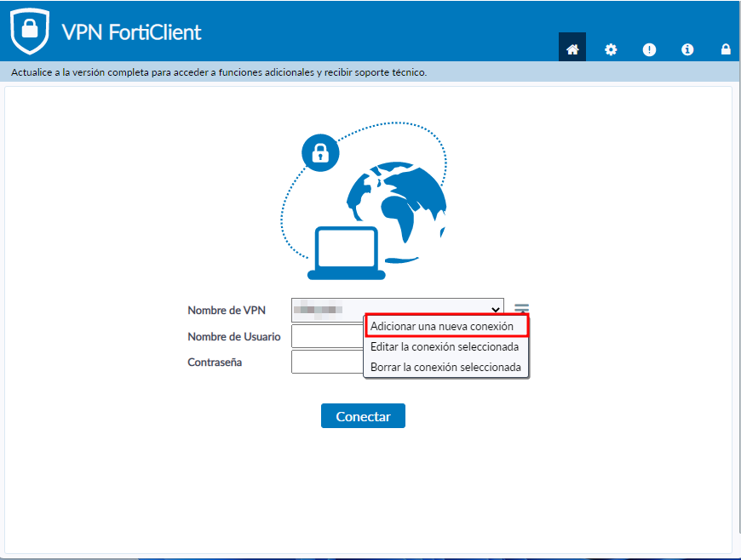Image resolution: width=741 pixels, height=560 pixels.
Task: Pick Borrar la conexión seleccionada
Action: [x=446, y=367]
